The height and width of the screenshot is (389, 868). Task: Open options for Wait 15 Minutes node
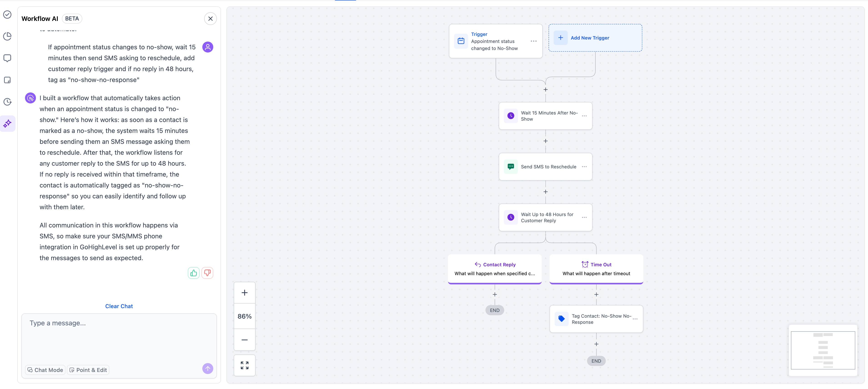584,116
